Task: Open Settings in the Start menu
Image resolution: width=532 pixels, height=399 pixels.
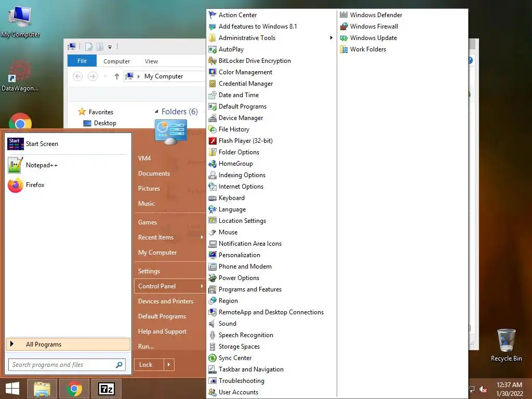Action: tap(149, 271)
